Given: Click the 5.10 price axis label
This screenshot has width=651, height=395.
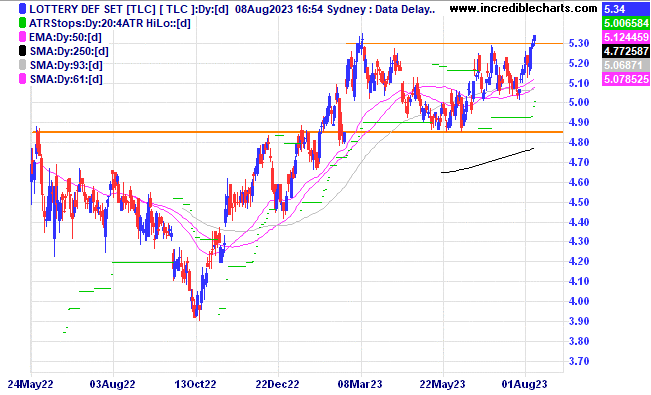Looking at the screenshot, I should coord(579,83).
